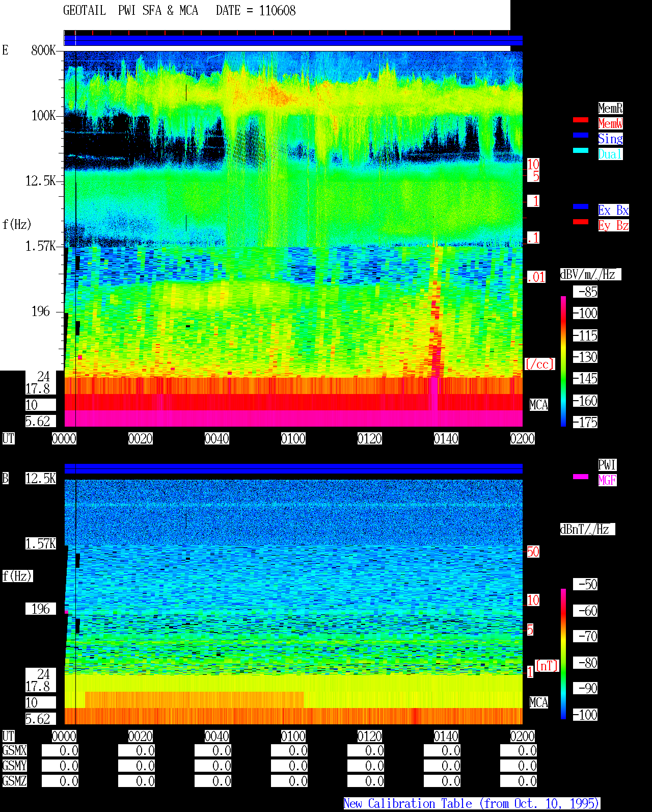Click the [/cc] density scale label
This screenshot has height=812, width=652.
coord(539,364)
